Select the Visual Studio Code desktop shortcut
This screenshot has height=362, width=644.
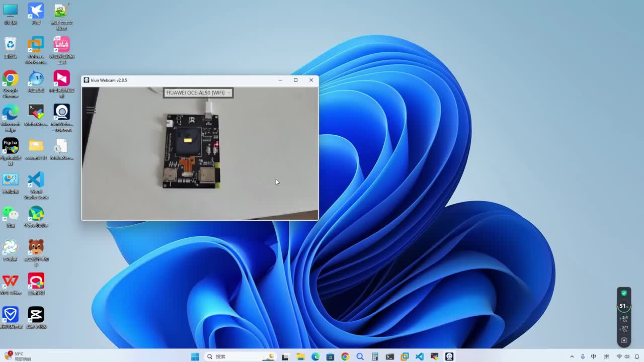coord(36,185)
